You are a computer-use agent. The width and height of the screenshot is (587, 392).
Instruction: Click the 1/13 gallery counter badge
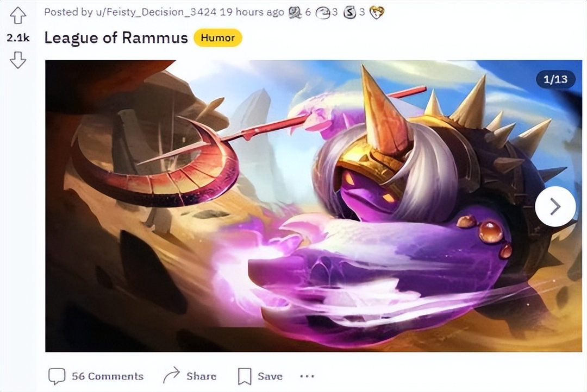pyautogui.click(x=555, y=79)
